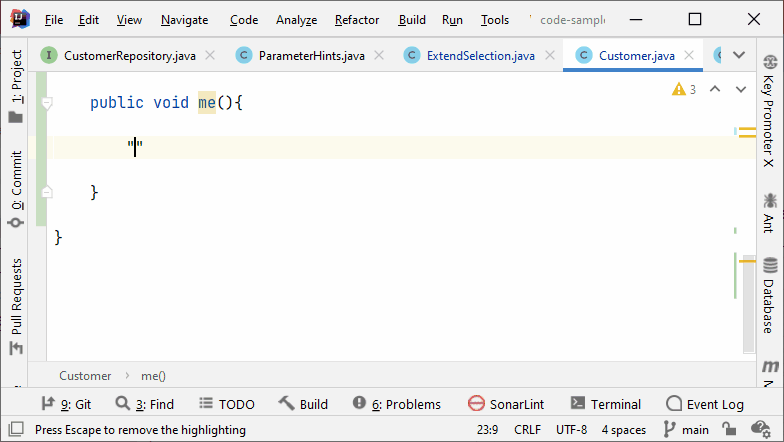
Task: Open the Refactor menu
Action: (357, 20)
